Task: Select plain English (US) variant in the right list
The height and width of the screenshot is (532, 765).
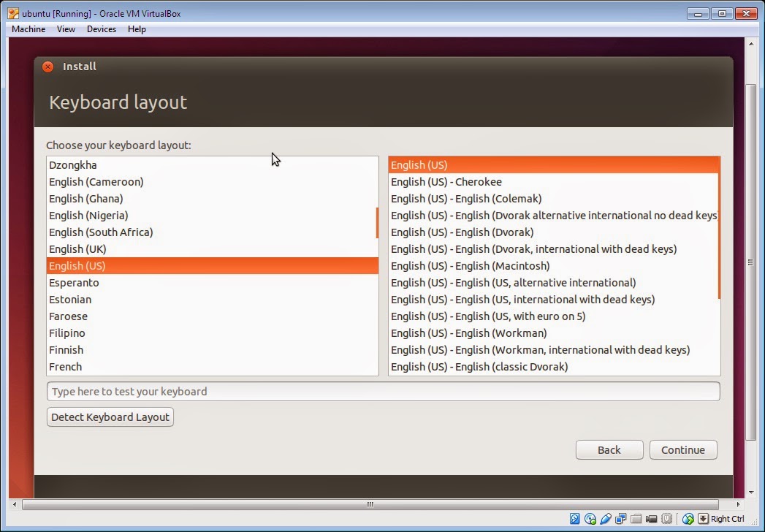Action: pos(554,165)
